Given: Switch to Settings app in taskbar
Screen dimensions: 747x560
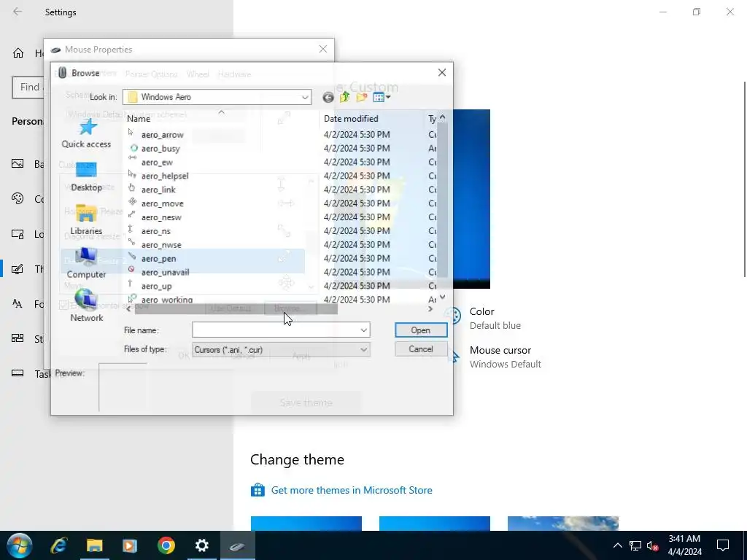Looking at the screenshot, I should tap(201, 545).
